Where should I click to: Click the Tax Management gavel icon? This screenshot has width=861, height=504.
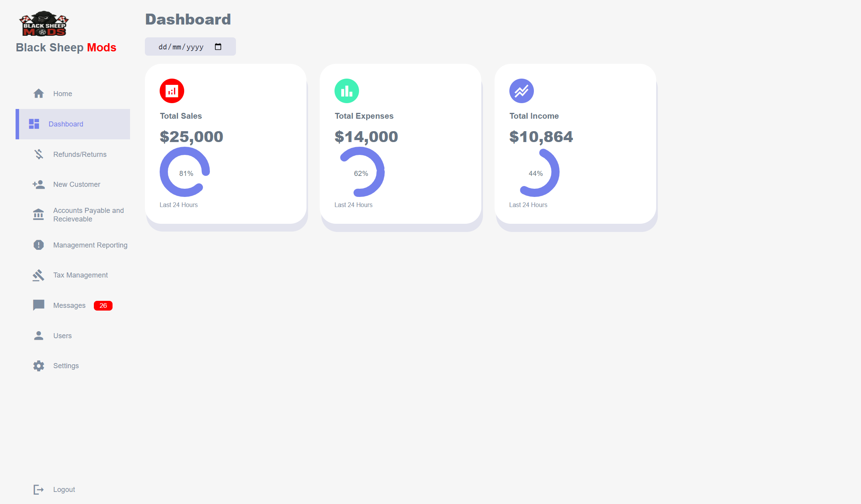[39, 275]
